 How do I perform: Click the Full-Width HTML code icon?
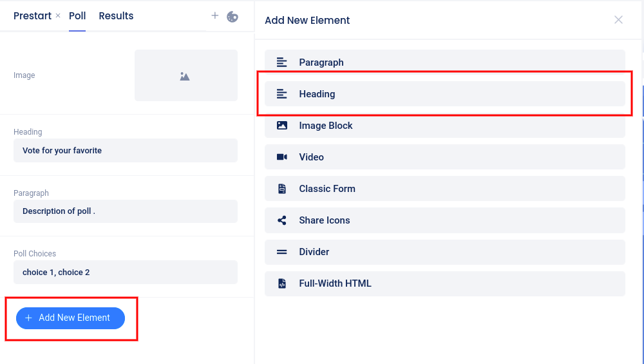281,283
